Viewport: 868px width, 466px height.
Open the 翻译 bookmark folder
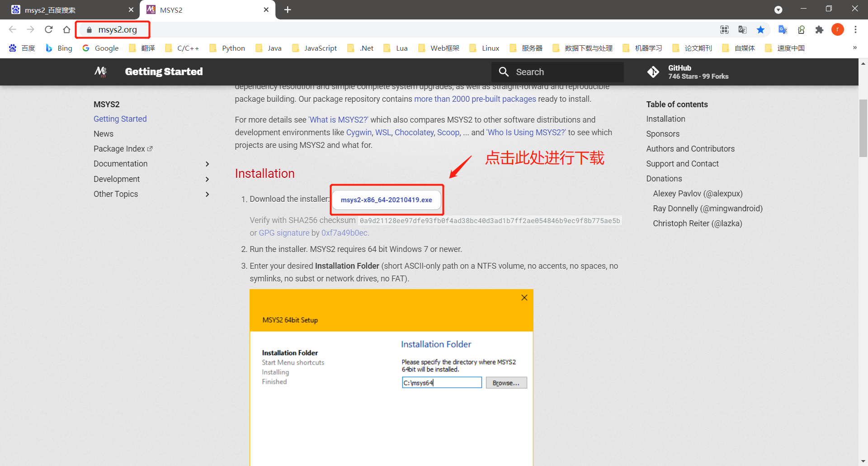(x=142, y=48)
